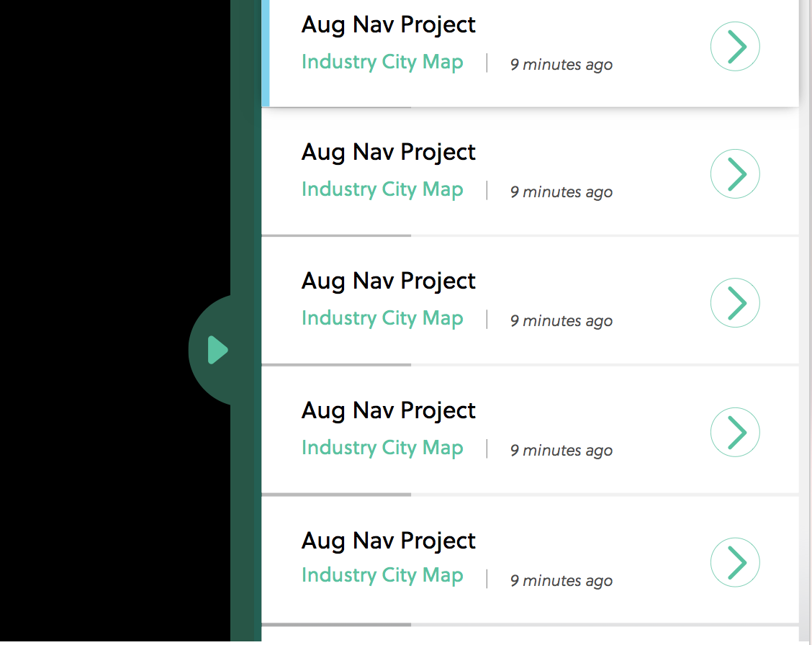The image size is (812, 645).
Task: Follow Industry City Map link in third item
Action: 382,318
